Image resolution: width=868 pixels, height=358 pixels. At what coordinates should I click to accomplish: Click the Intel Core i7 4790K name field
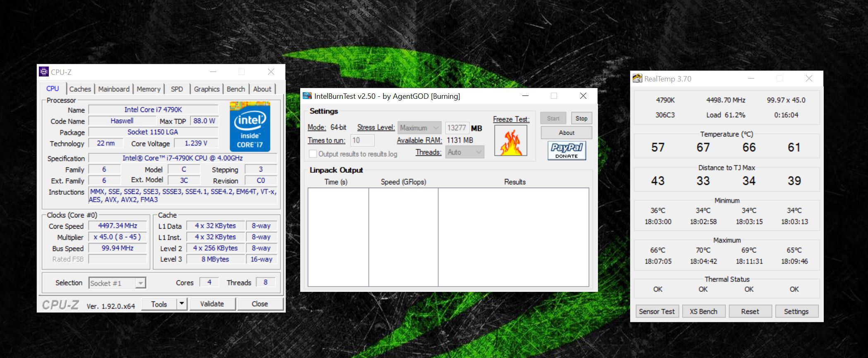click(153, 110)
